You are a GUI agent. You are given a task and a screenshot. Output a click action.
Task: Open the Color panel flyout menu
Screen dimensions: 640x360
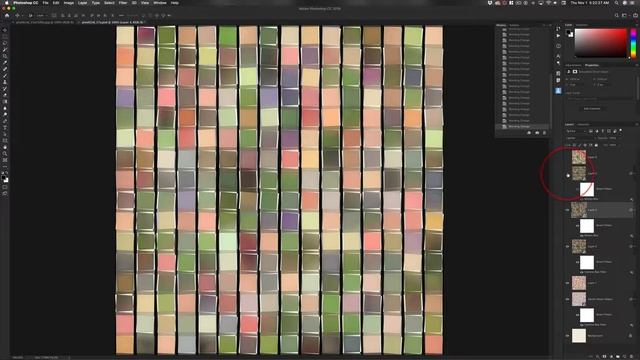[x=636, y=25]
